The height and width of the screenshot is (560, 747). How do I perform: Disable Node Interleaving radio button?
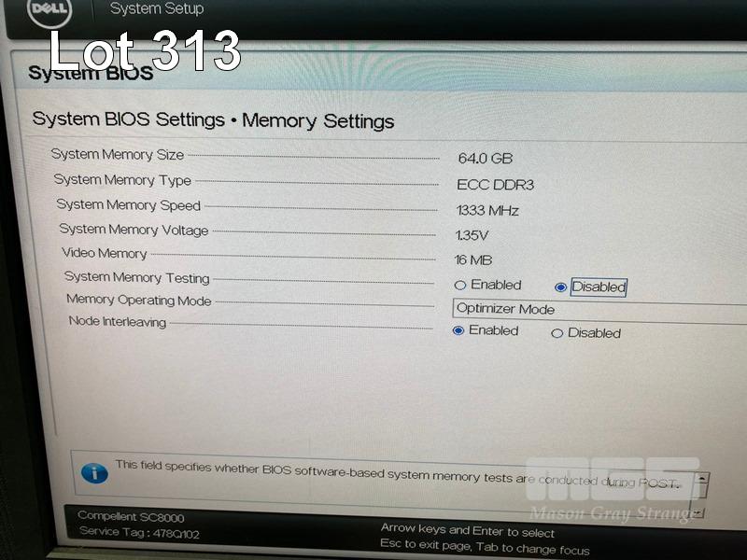click(557, 333)
